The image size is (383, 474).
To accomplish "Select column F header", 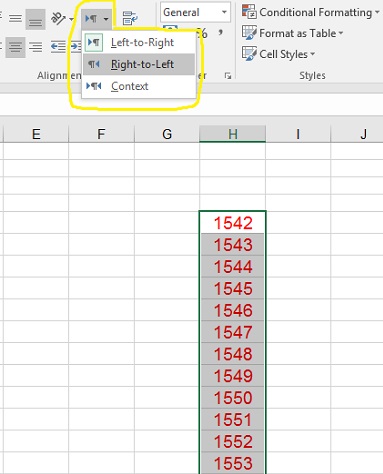I will pos(101,134).
